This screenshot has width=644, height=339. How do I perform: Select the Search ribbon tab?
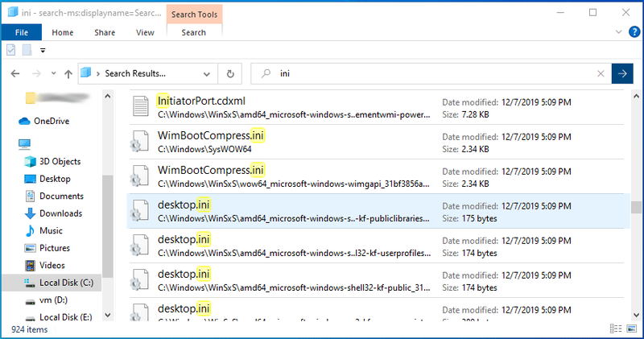(x=194, y=32)
